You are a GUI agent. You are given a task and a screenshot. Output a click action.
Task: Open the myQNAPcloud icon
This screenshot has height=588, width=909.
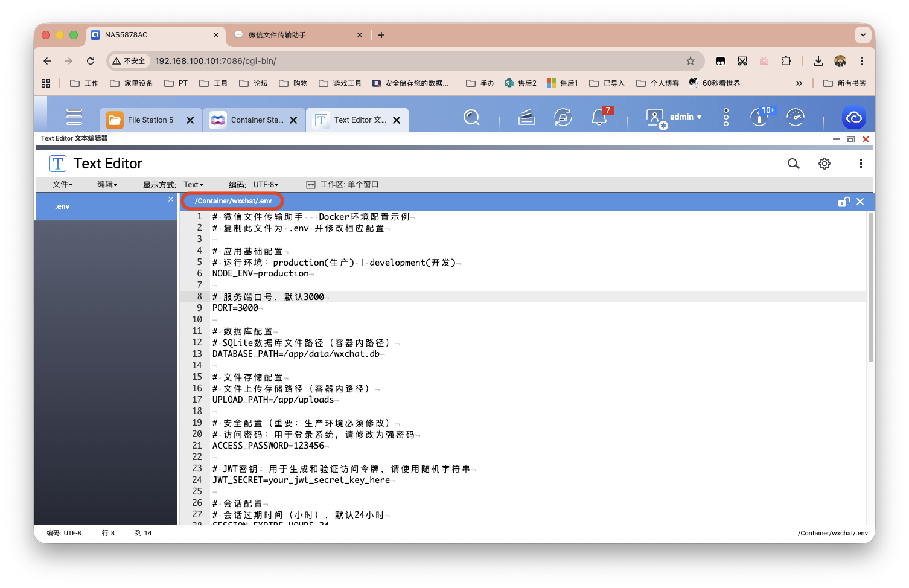click(x=853, y=118)
